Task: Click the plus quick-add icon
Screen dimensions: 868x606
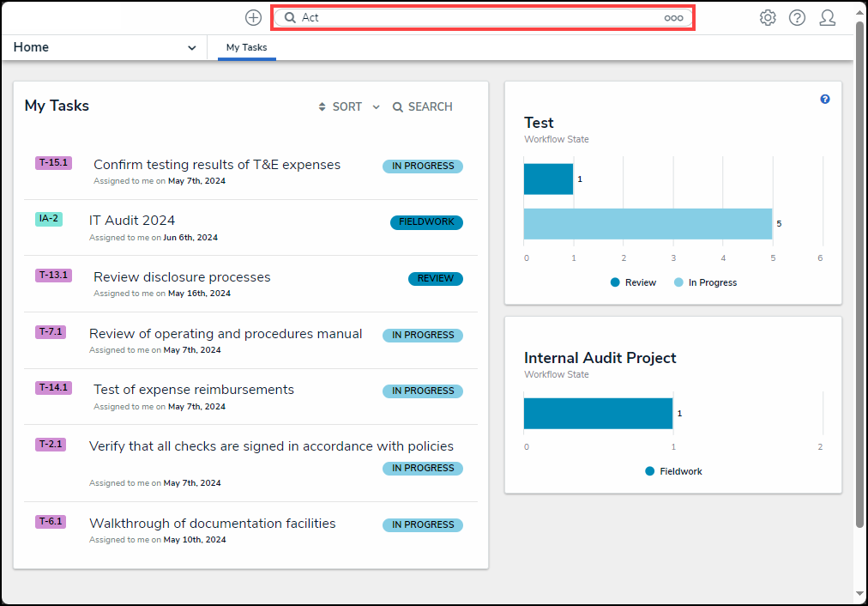Action: click(x=253, y=18)
